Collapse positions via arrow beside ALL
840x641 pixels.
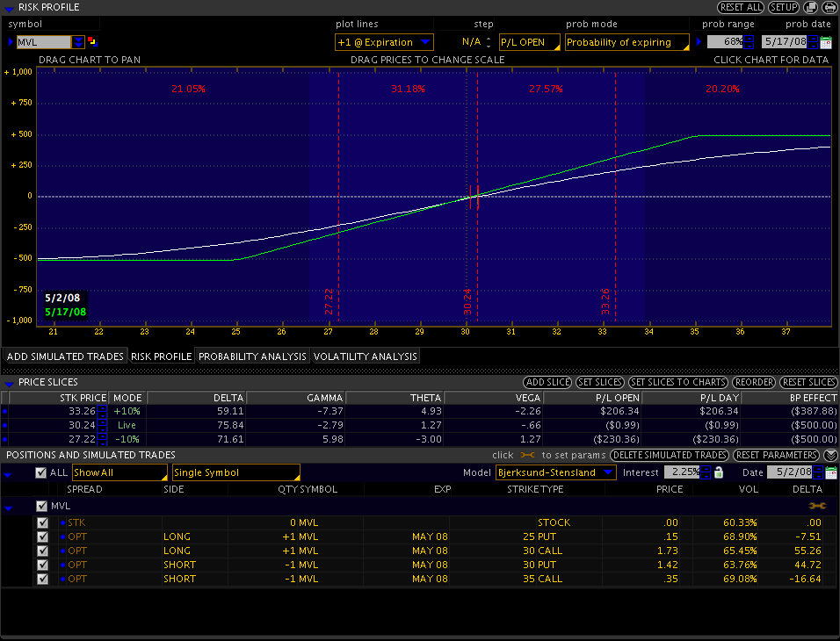[8, 474]
